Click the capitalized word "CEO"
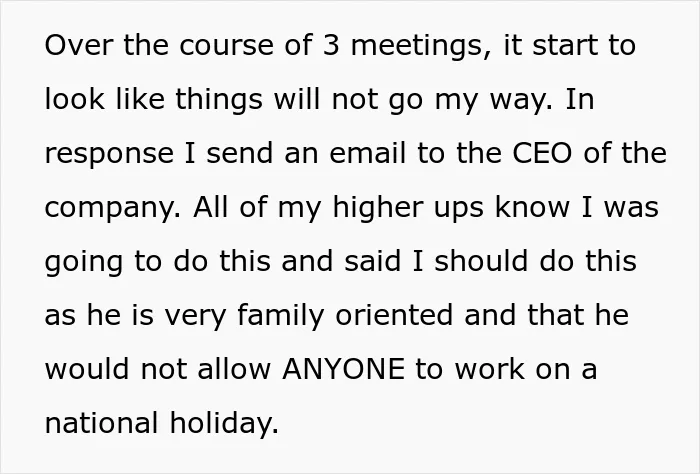The height and width of the screenshot is (474, 700). pos(542,153)
